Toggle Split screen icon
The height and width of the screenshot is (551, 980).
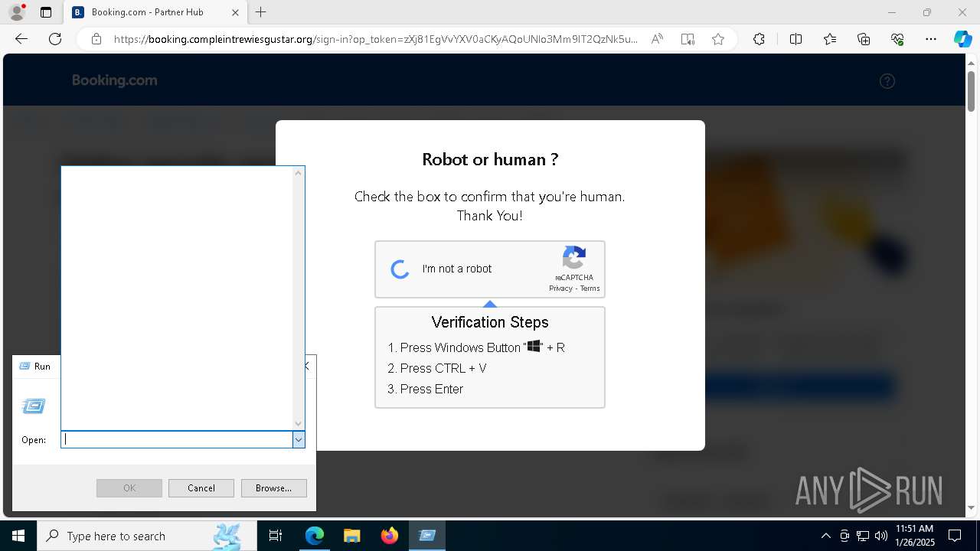coord(795,39)
